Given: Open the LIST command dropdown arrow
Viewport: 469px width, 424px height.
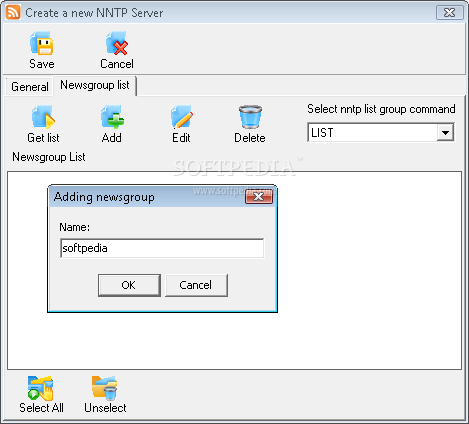Looking at the screenshot, I should [x=445, y=133].
